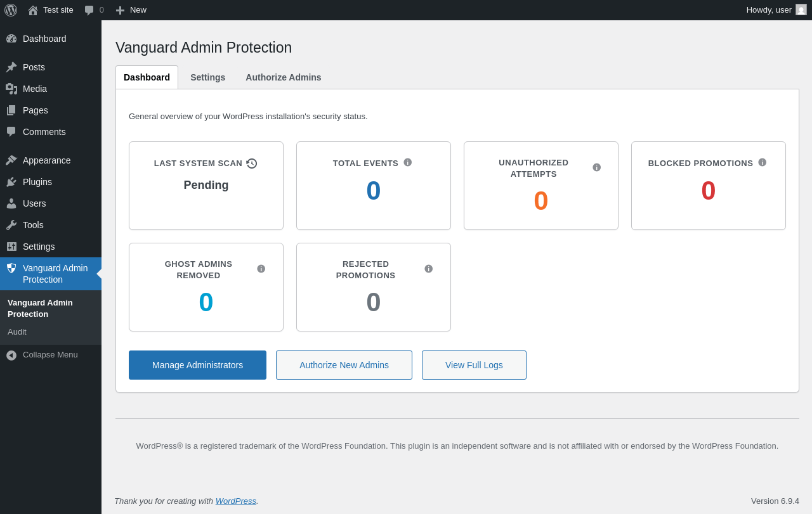Follow the WordPress link in the footer
Viewport: 812px width, 514px height.
(x=236, y=501)
